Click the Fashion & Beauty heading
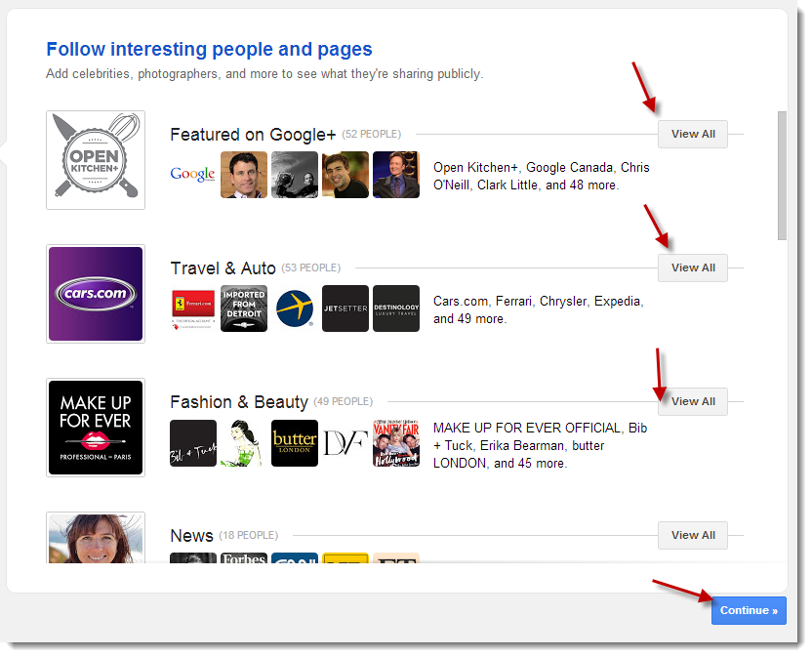 pos(239,402)
